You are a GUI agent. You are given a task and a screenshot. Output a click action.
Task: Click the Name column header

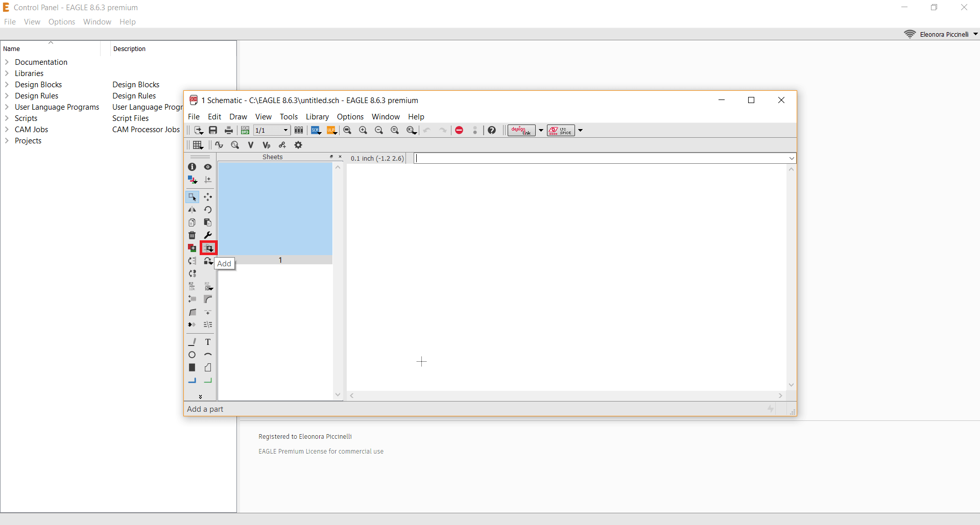click(51, 48)
